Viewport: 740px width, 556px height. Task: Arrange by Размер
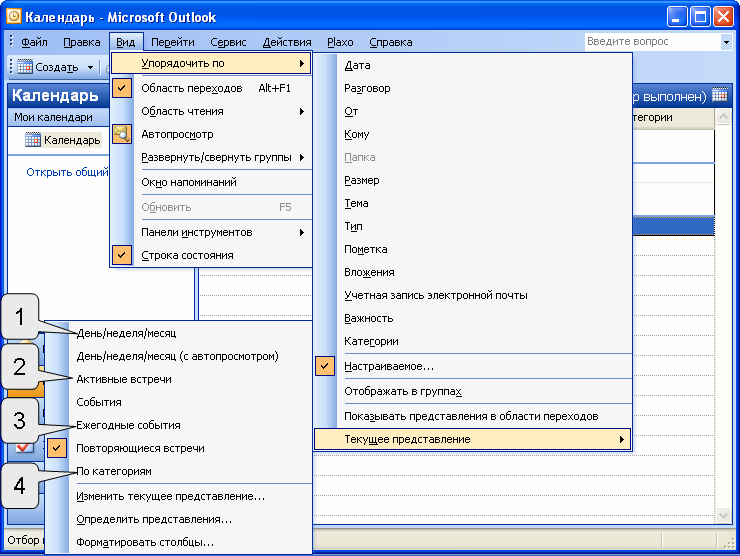(x=473, y=180)
